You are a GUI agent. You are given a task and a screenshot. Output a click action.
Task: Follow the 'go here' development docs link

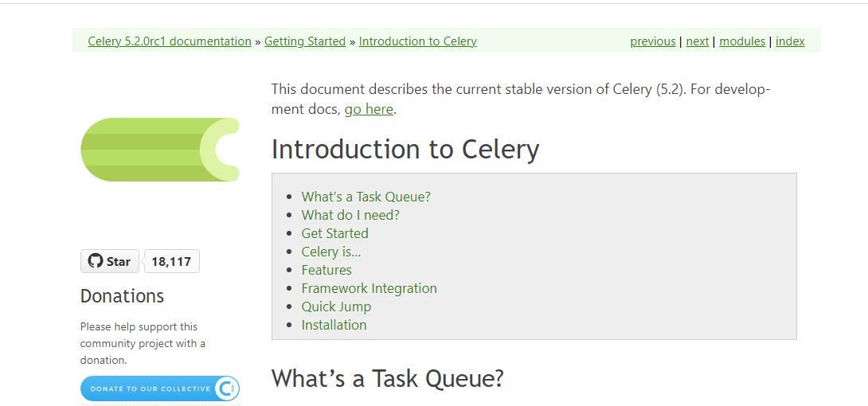(x=369, y=109)
